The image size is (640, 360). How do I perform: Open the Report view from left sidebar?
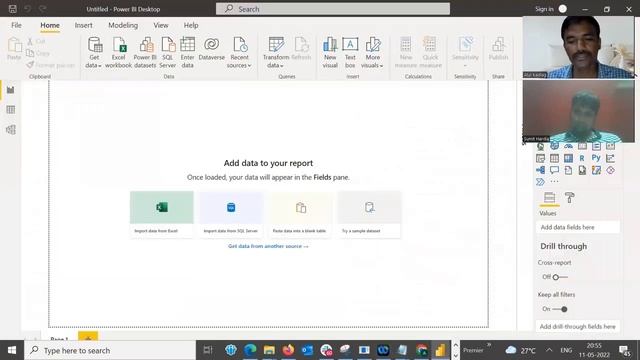(x=11, y=90)
